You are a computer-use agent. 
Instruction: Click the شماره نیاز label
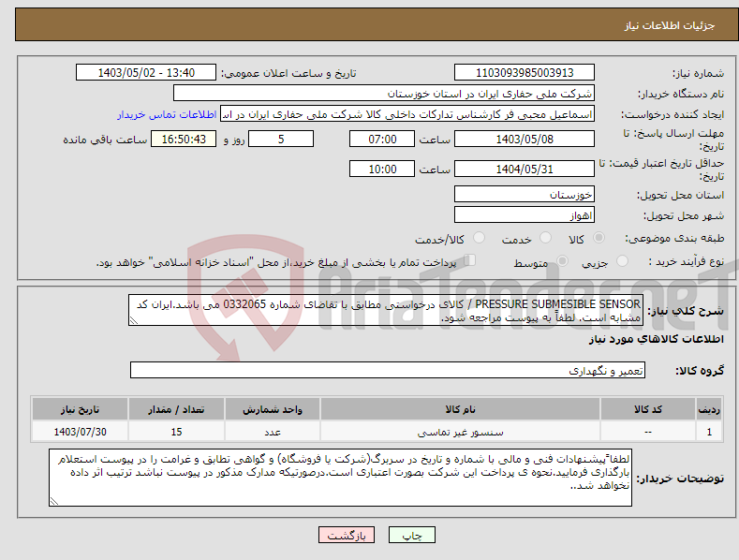coord(698,73)
